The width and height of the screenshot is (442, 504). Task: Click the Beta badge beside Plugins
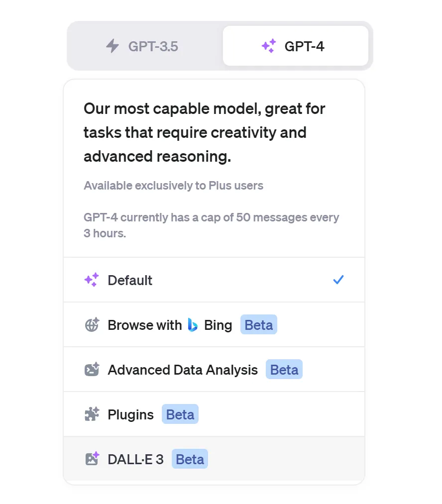tap(180, 414)
